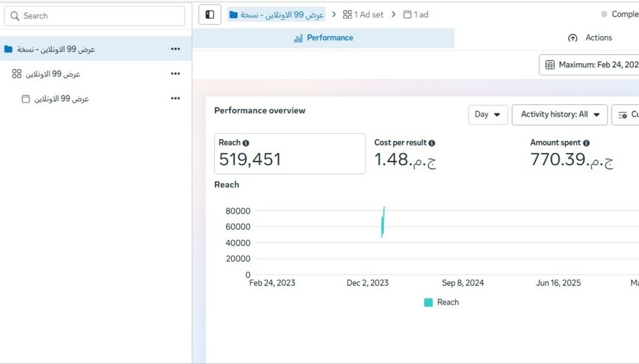Click the 1 Ad set breadcrumb
639x364 pixels.
point(364,14)
